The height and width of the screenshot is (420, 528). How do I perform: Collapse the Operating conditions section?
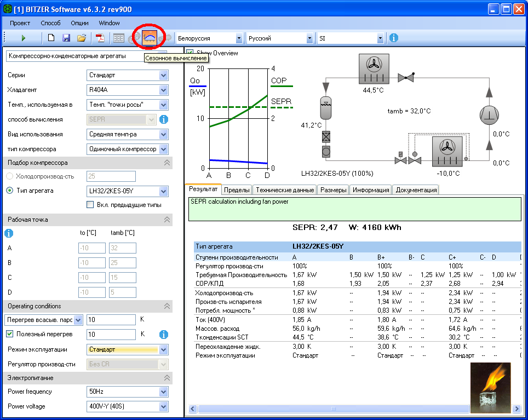(167, 306)
